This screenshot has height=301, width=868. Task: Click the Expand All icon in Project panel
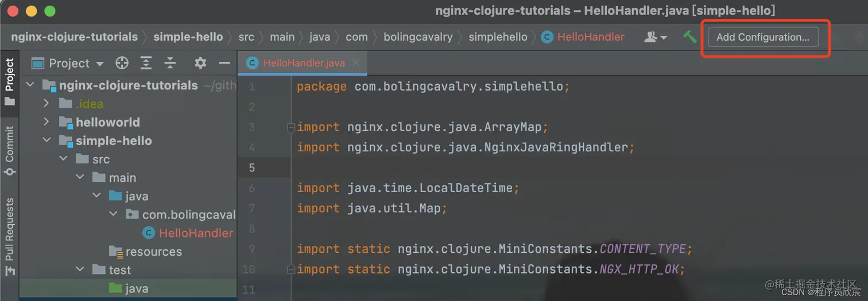click(146, 63)
